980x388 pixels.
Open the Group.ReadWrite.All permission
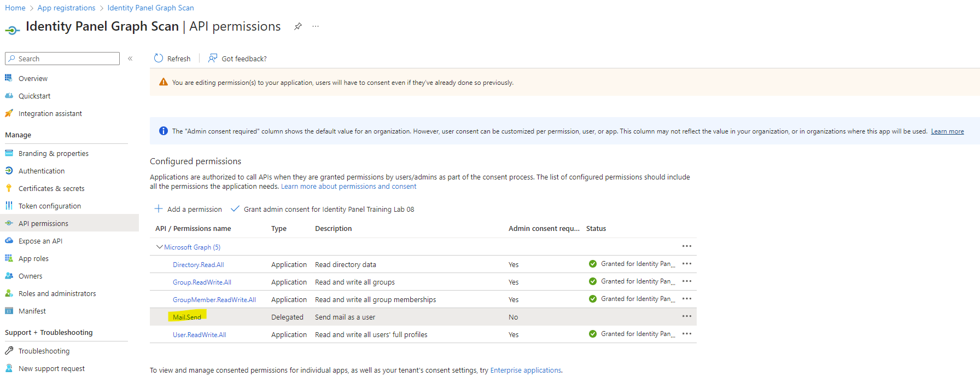click(202, 282)
